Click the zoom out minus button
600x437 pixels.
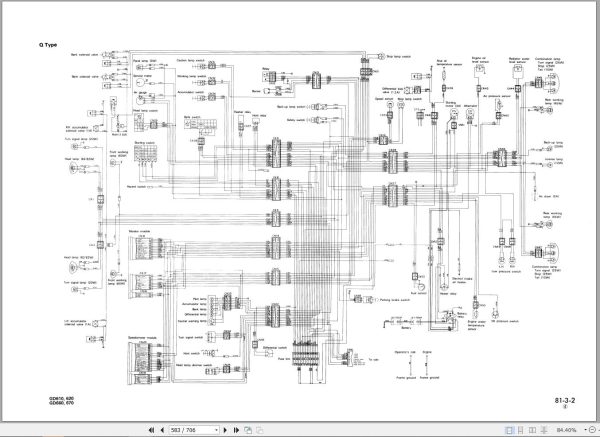point(593,430)
